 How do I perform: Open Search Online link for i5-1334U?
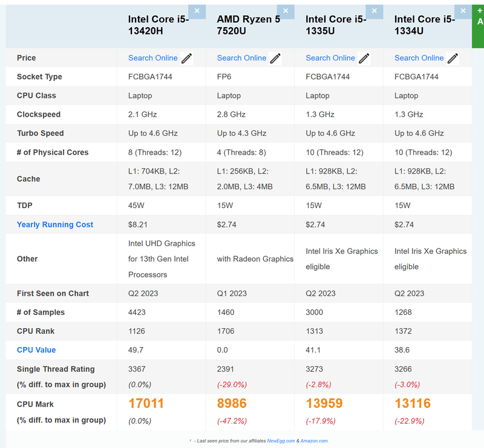click(x=419, y=58)
